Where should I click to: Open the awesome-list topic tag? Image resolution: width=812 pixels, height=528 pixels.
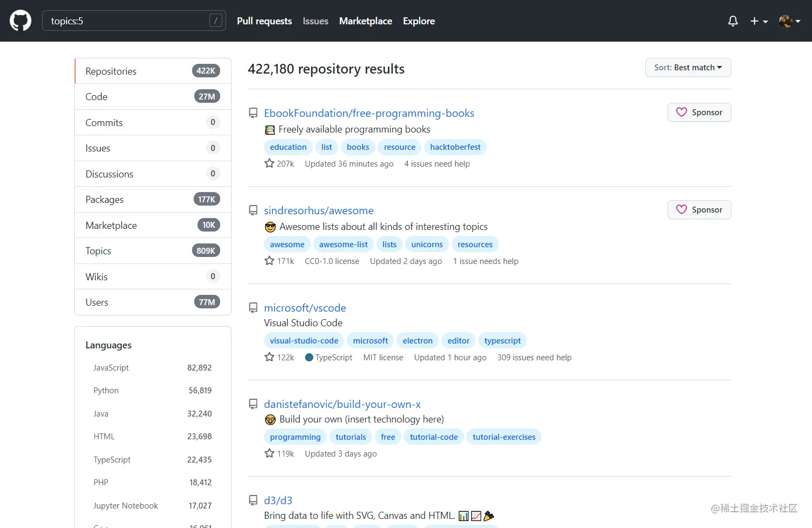(x=344, y=245)
